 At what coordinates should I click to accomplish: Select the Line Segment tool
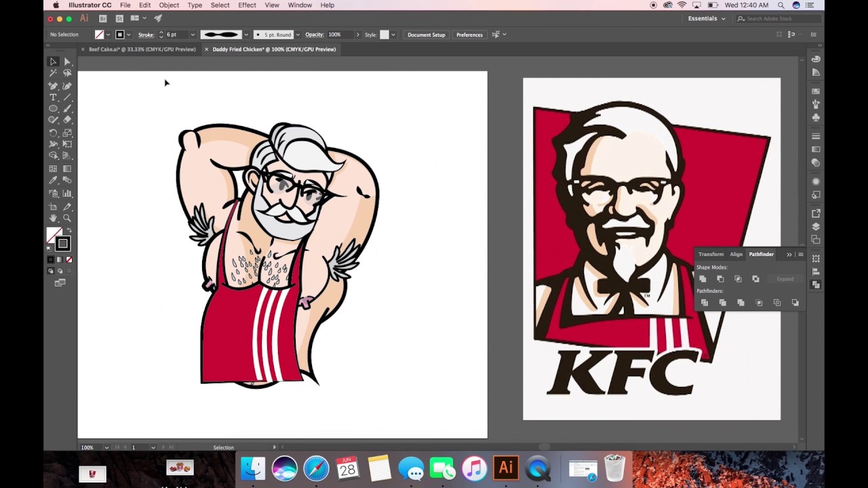coord(67,98)
